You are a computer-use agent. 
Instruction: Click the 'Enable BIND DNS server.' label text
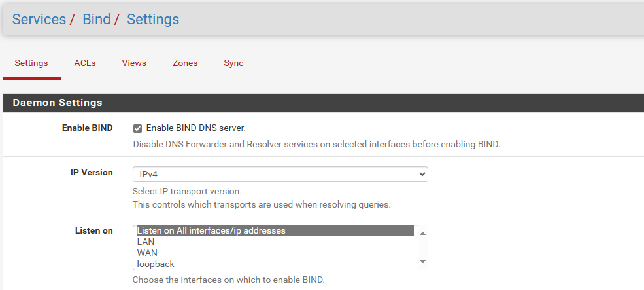click(196, 128)
